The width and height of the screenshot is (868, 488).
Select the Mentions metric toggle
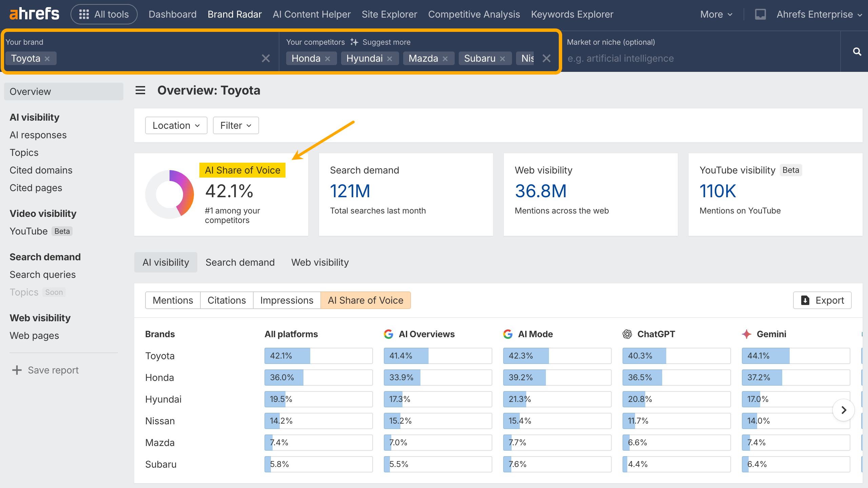[173, 300]
